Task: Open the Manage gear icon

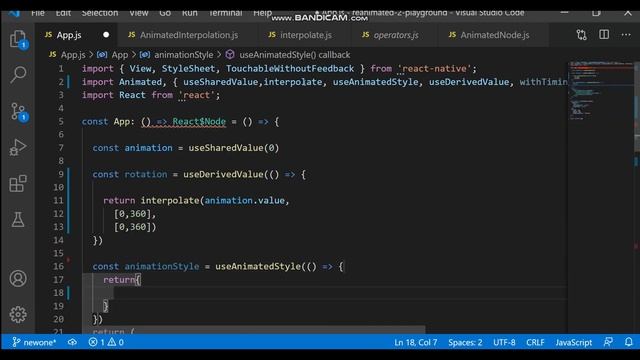Action: (x=18, y=314)
